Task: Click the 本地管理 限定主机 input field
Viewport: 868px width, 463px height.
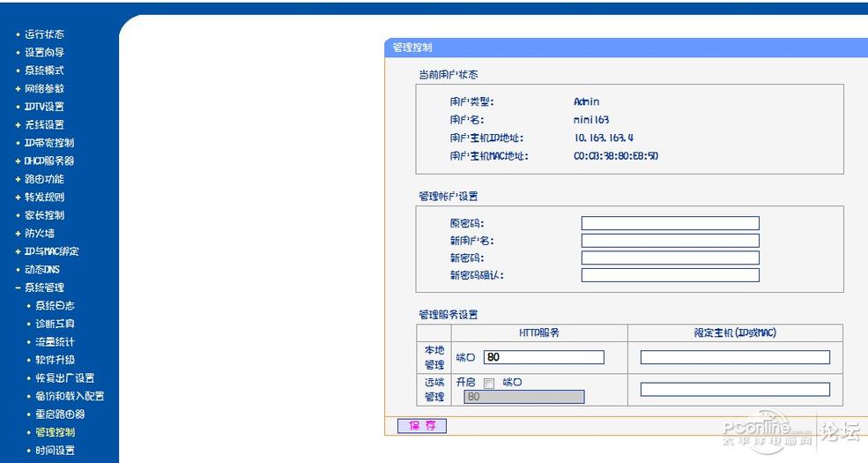Action: (735, 357)
